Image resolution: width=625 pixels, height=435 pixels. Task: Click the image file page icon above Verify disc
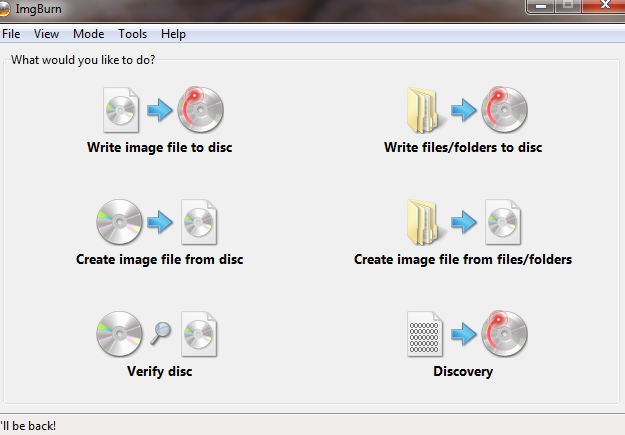(199, 334)
